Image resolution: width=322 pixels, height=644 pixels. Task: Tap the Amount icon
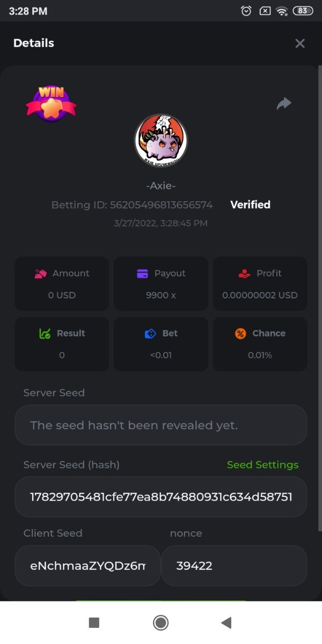(41, 274)
